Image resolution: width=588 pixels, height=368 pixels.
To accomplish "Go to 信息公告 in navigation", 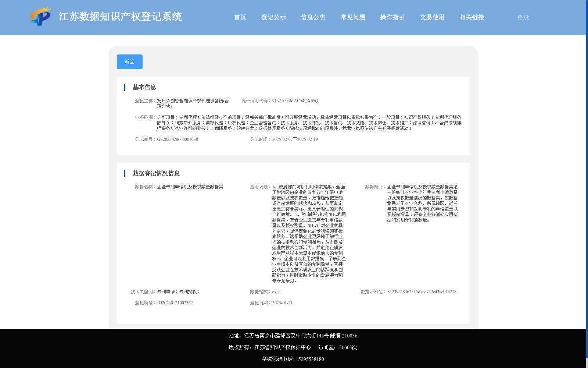I will click(x=313, y=17).
